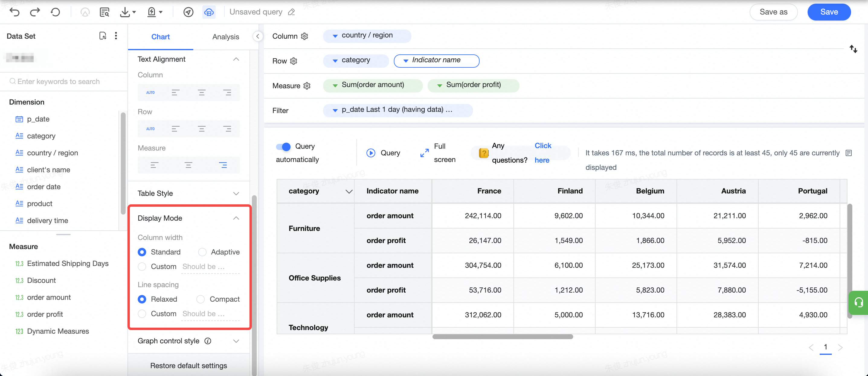Open Indicator name pill dropdown
Viewport: 868px width, 376px height.
(406, 61)
